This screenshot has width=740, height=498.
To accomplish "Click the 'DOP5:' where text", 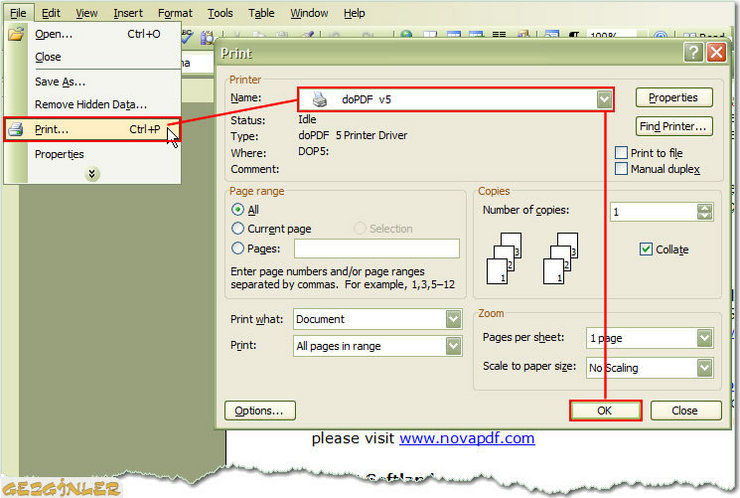I will (313, 152).
